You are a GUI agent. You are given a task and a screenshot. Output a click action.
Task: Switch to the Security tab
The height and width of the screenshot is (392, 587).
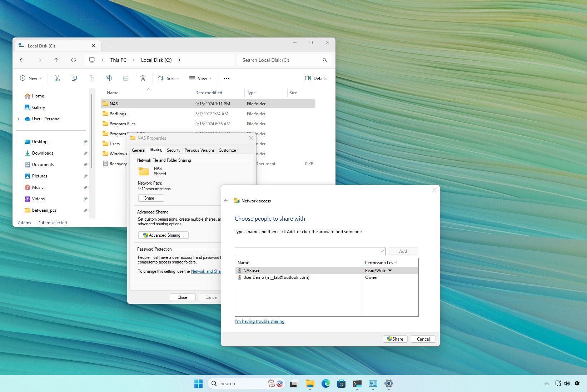click(x=173, y=150)
